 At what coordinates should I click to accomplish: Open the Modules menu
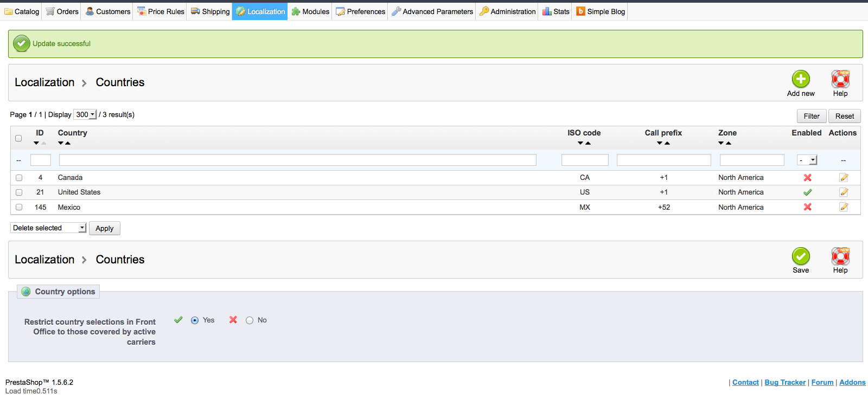pos(311,11)
